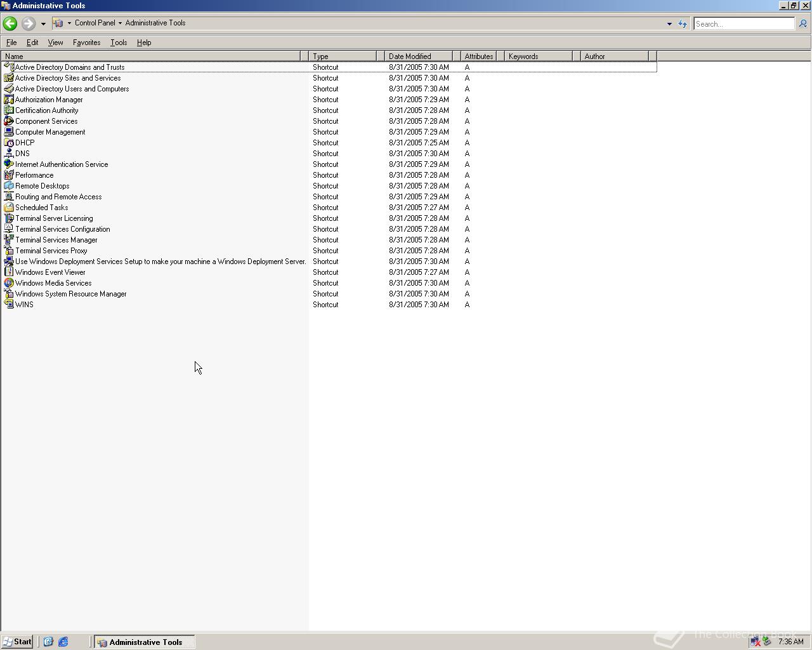Open the recent pages dropdown arrow
This screenshot has height=650, width=812.
click(x=43, y=23)
